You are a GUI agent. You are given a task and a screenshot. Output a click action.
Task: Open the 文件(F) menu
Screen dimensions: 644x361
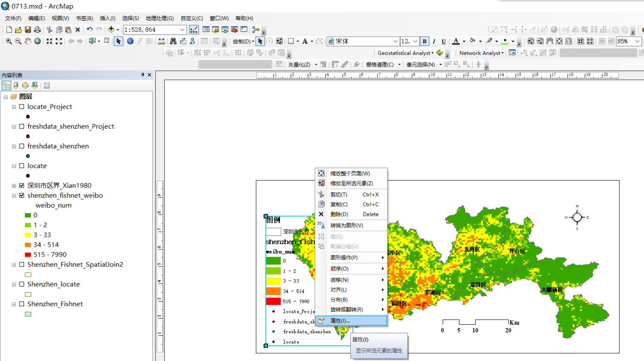(13, 18)
